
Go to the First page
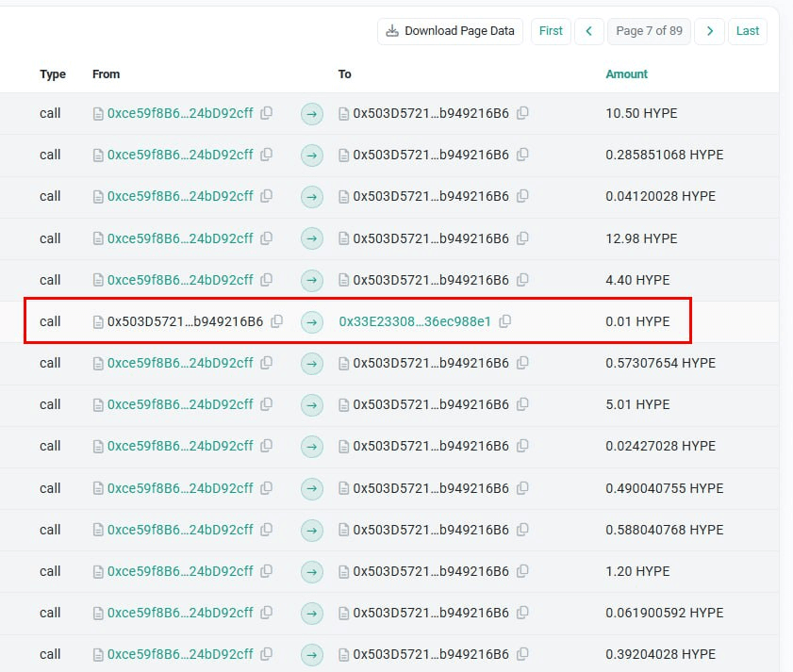551,31
